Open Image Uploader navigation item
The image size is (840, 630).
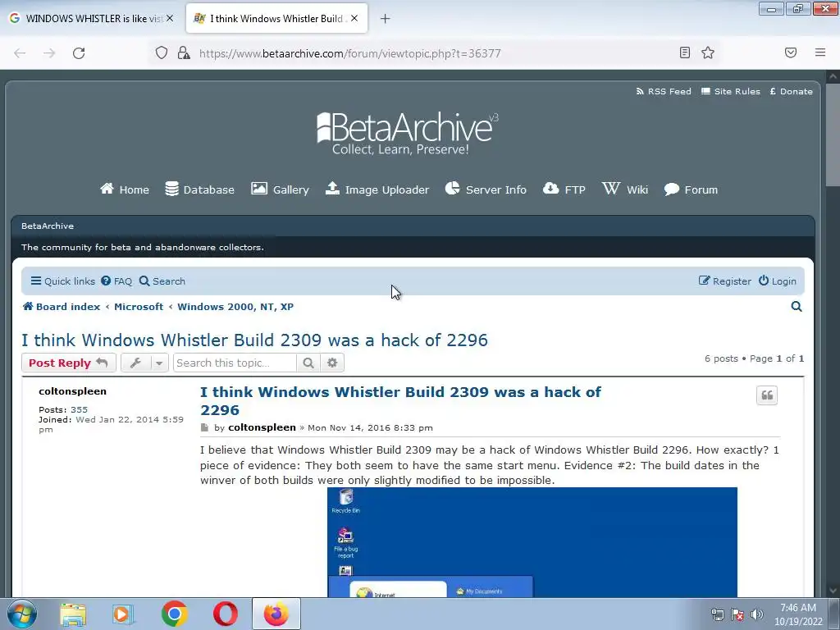377,189
